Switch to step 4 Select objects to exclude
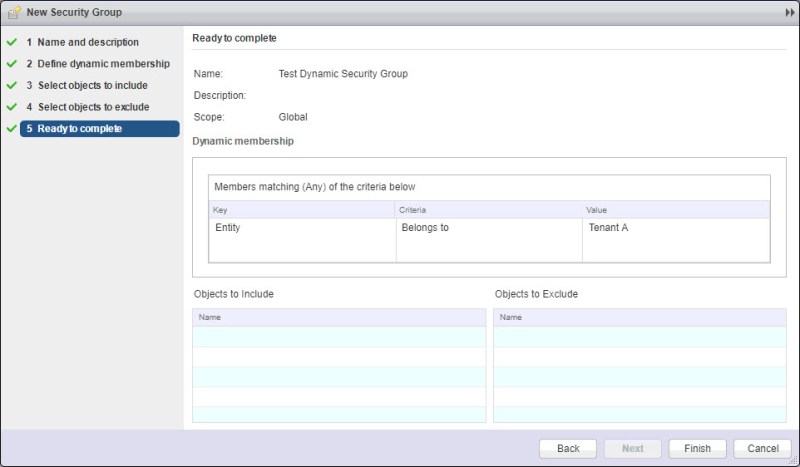 point(93,107)
